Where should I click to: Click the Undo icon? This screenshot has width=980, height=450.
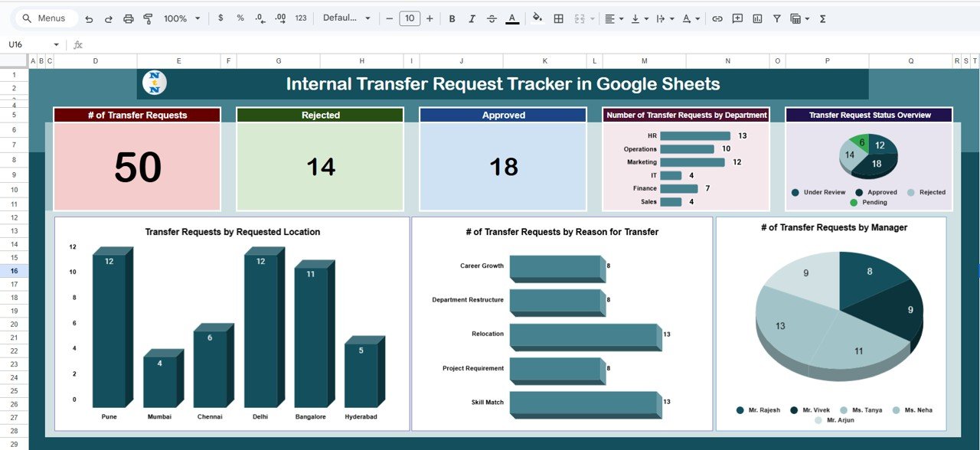90,18
